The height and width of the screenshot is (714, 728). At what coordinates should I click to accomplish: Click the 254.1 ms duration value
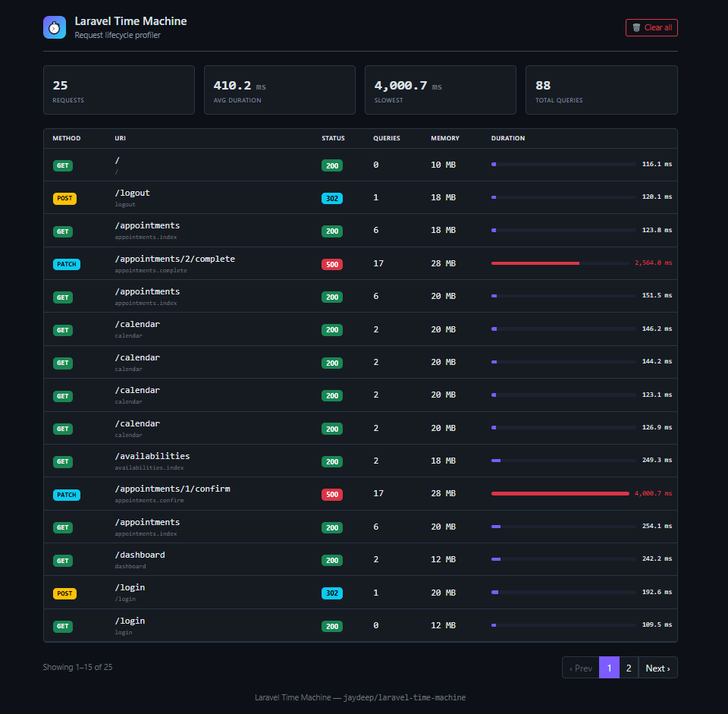click(x=657, y=526)
